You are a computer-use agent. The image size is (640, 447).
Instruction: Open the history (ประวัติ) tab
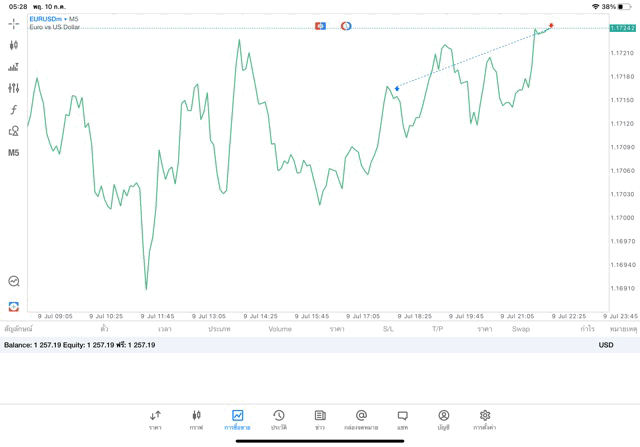279,419
